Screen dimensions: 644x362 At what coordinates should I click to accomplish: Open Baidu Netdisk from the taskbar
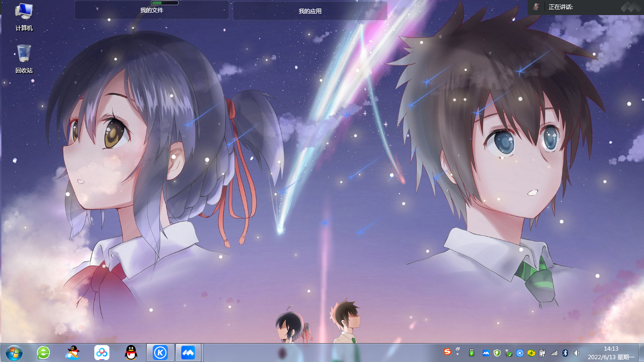(x=102, y=353)
